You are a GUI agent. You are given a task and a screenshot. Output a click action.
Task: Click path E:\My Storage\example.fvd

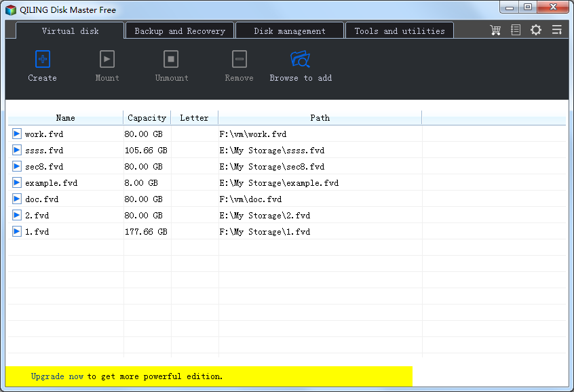pyautogui.click(x=279, y=183)
